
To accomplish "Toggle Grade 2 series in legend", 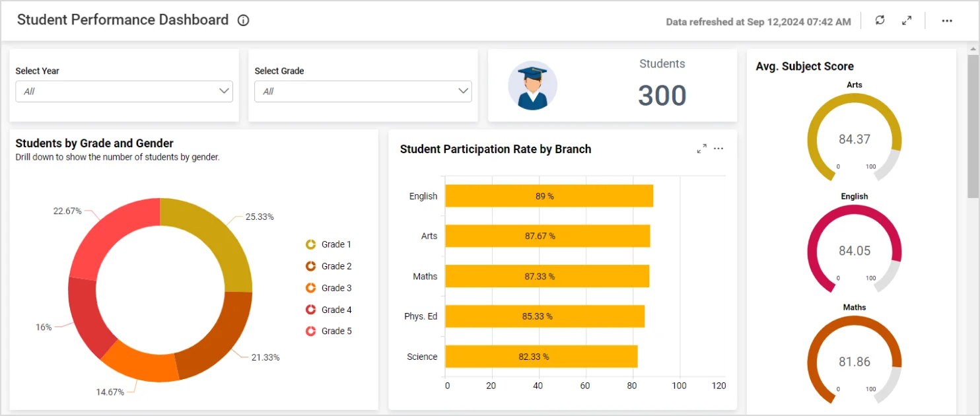I will (x=328, y=266).
